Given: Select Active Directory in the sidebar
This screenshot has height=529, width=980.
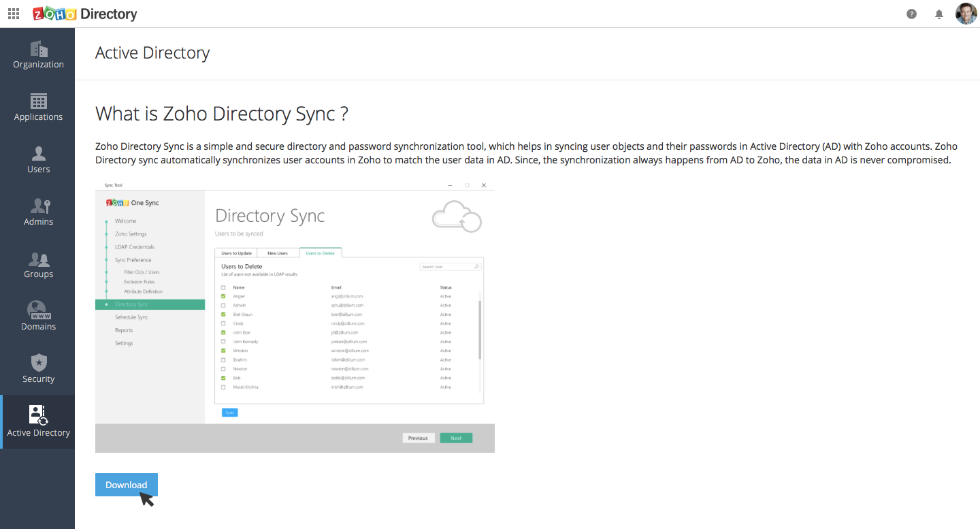Looking at the screenshot, I should pyautogui.click(x=38, y=421).
